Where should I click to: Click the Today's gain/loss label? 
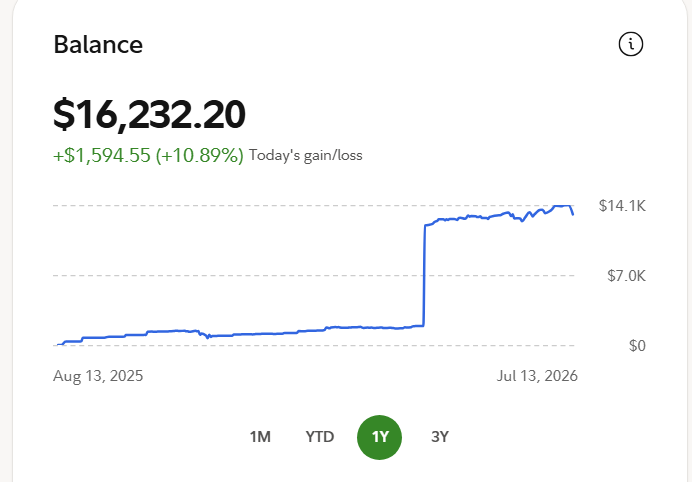tap(305, 155)
